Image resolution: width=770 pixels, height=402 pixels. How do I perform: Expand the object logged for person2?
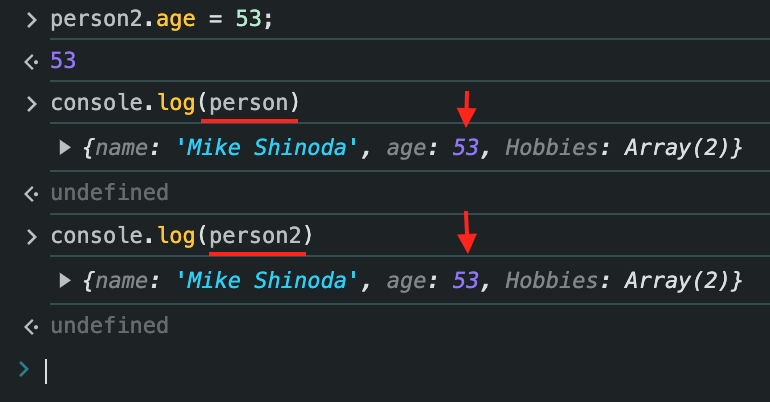point(66,281)
